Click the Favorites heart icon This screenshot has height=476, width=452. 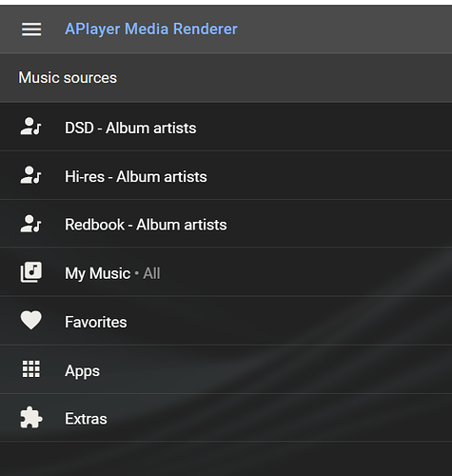coord(31,320)
